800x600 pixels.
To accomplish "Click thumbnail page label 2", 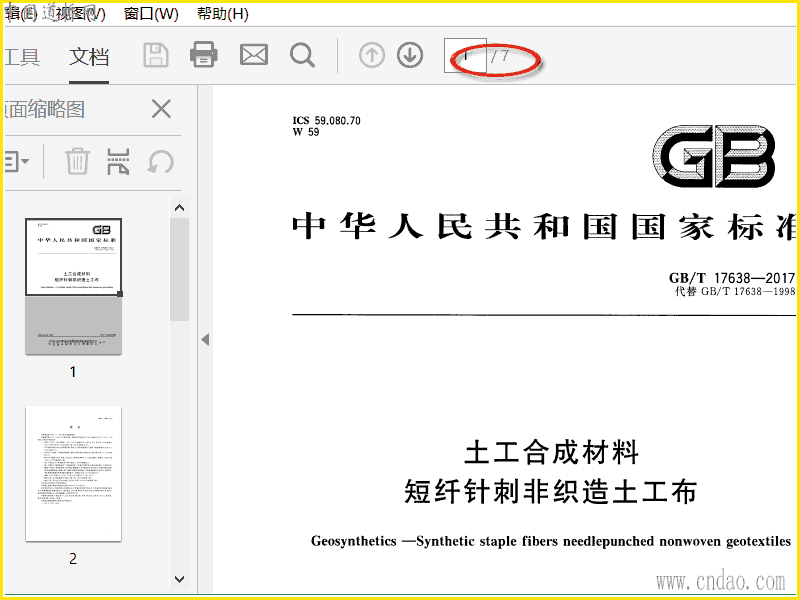I will pyautogui.click(x=73, y=559).
